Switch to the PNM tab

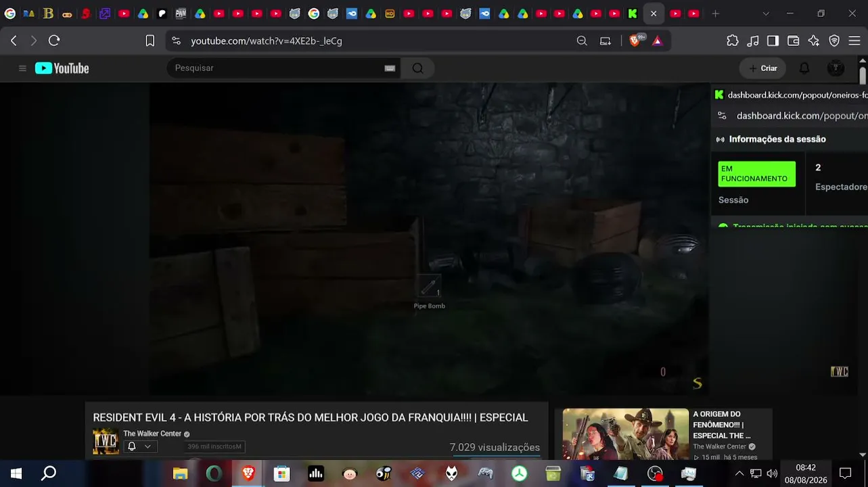[x=181, y=14]
